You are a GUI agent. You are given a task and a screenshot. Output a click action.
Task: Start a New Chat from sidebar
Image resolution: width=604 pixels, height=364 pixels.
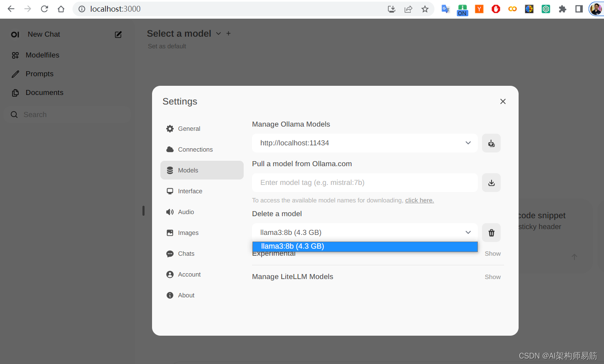tap(44, 34)
